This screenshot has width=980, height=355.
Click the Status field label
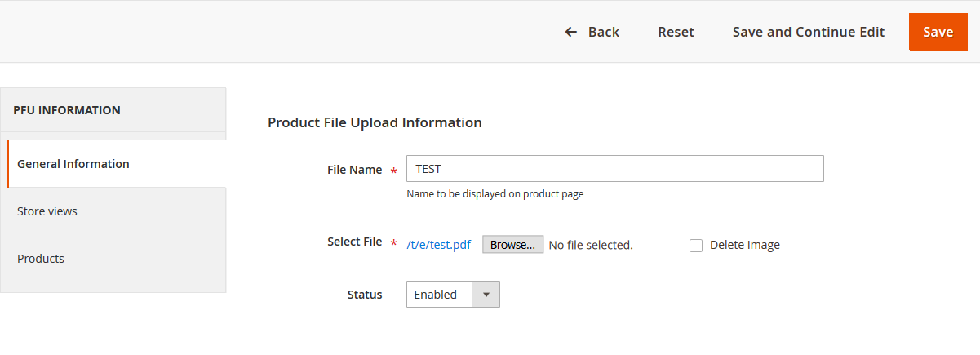pyautogui.click(x=365, y=295)
